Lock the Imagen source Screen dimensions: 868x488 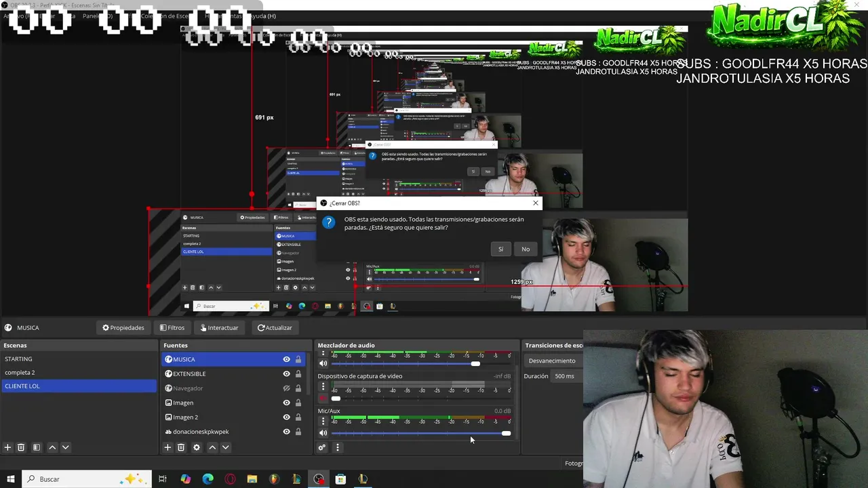coord(298,403)
